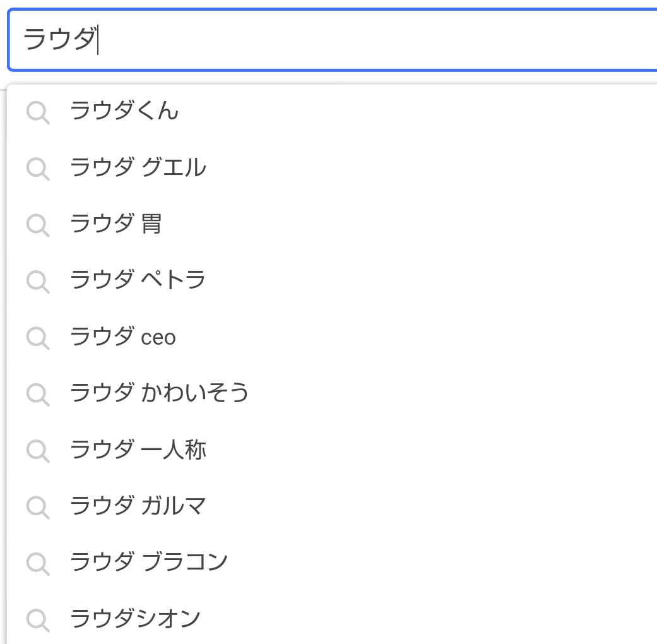Choose the ラウダ 胃 suggestion
Screen dimensions: 657x644
[332, 224]
